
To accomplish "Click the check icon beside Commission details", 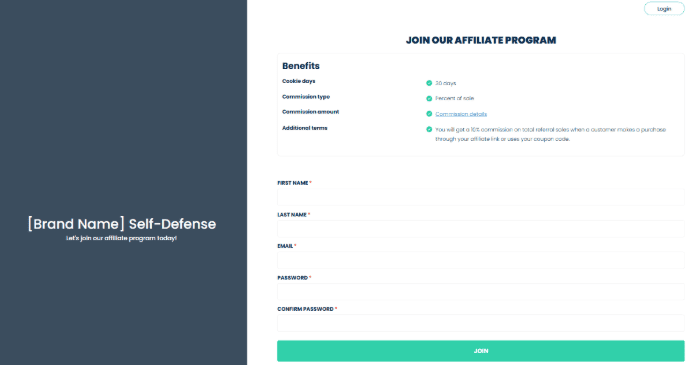I will (x=429, y=114).
